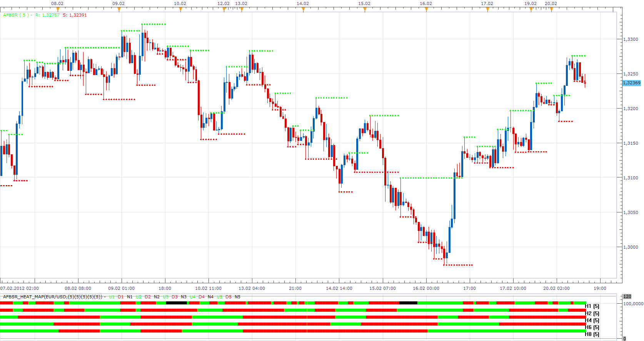The height and width of the screenshot is (341, 644).
Task: Click the 1,3100 price axis label
Action: pos(631,178)
